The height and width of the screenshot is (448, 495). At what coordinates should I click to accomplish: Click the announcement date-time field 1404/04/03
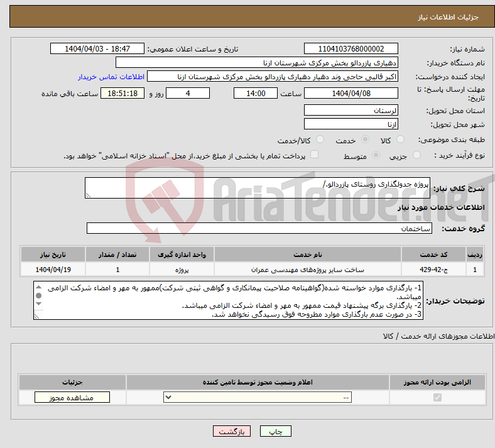click(x=97, y=48)
